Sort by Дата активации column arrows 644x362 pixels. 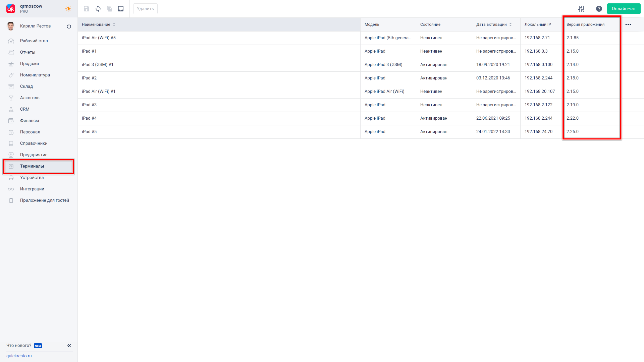tap(511, 24)
